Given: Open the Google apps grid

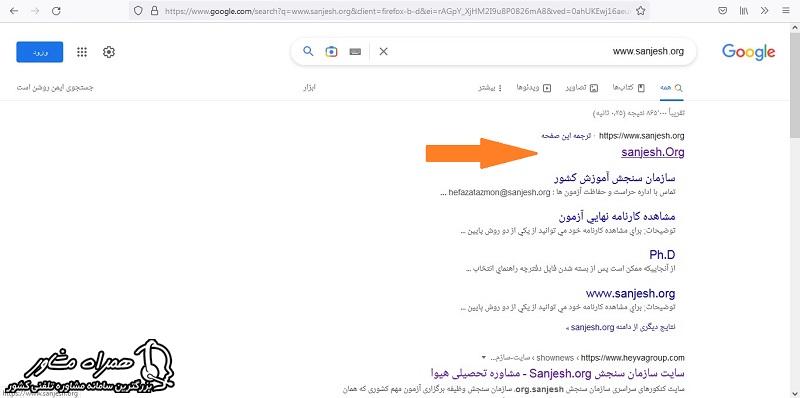Looking at the screenshot, I should 82,52.
